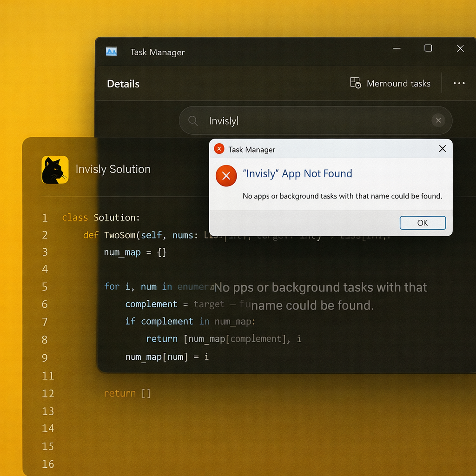Viewport: 476px width, 476px height.
Task: Minimize the Task Manager window
Action: point(396,48)
